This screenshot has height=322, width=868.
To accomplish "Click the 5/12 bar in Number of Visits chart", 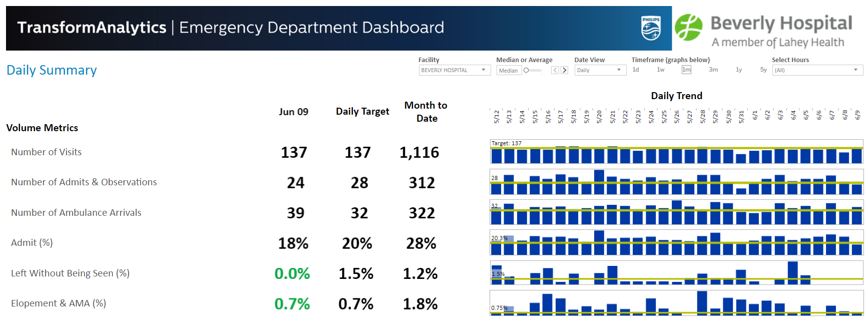I will [x=497, y=155].
